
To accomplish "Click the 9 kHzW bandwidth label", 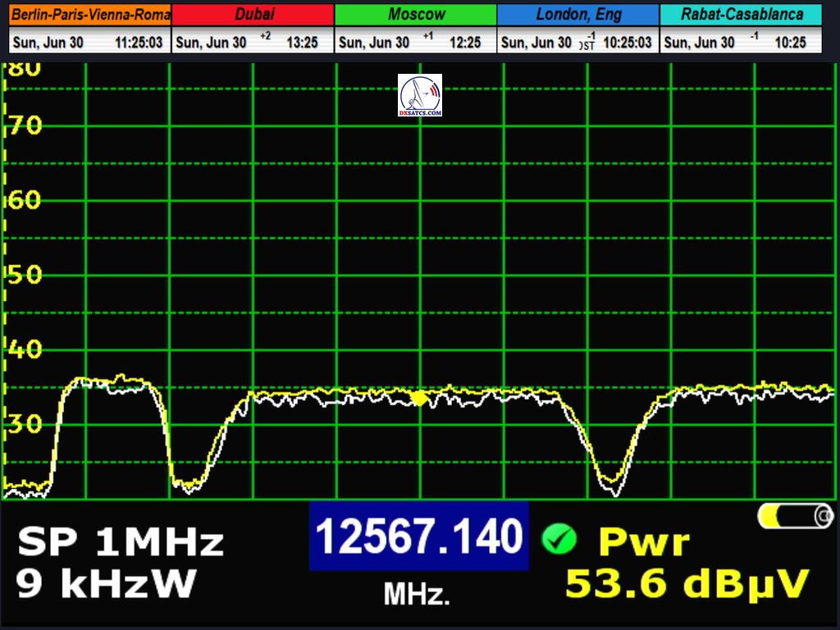I will point(106,583).
